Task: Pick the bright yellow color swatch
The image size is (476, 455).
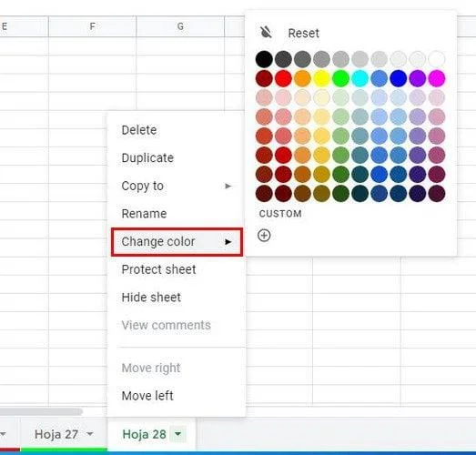Action: click(x=321, y=78)
